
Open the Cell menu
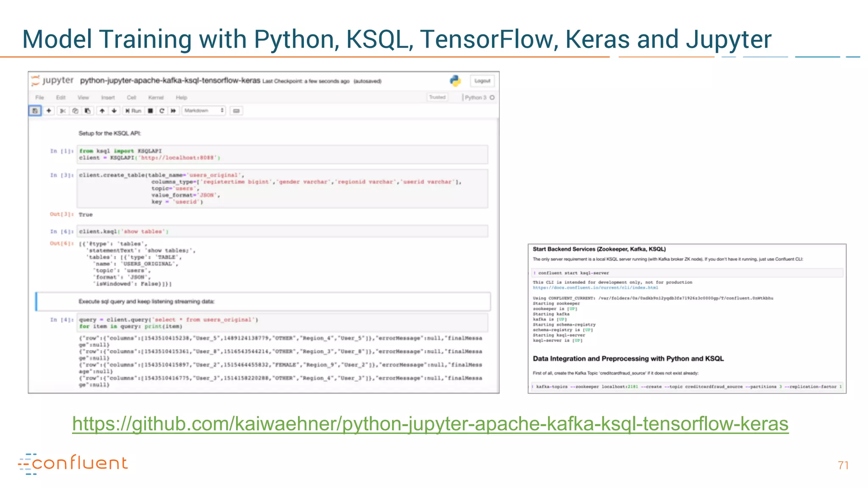pyautogui.click(x=131, y=97)
